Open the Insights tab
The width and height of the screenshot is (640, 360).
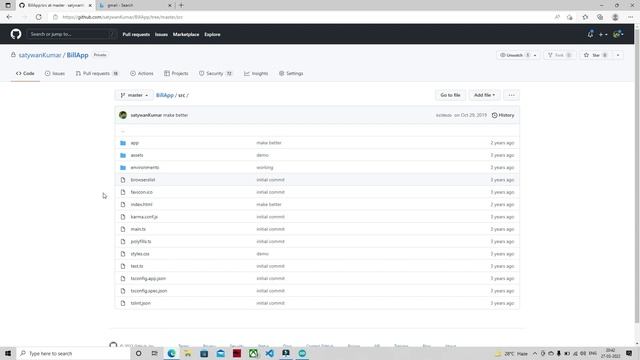tap(256, 73)
